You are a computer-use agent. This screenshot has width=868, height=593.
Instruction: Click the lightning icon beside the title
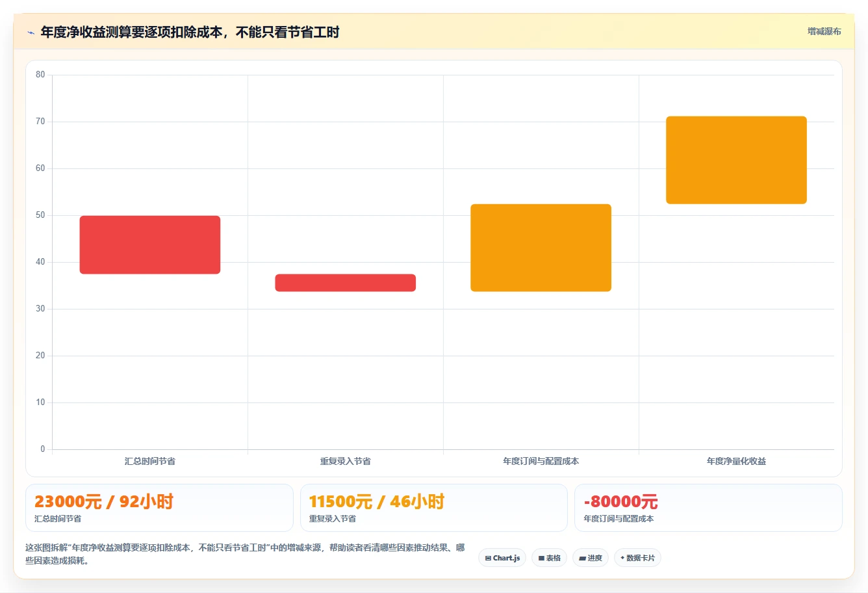(x=31, y=33)
